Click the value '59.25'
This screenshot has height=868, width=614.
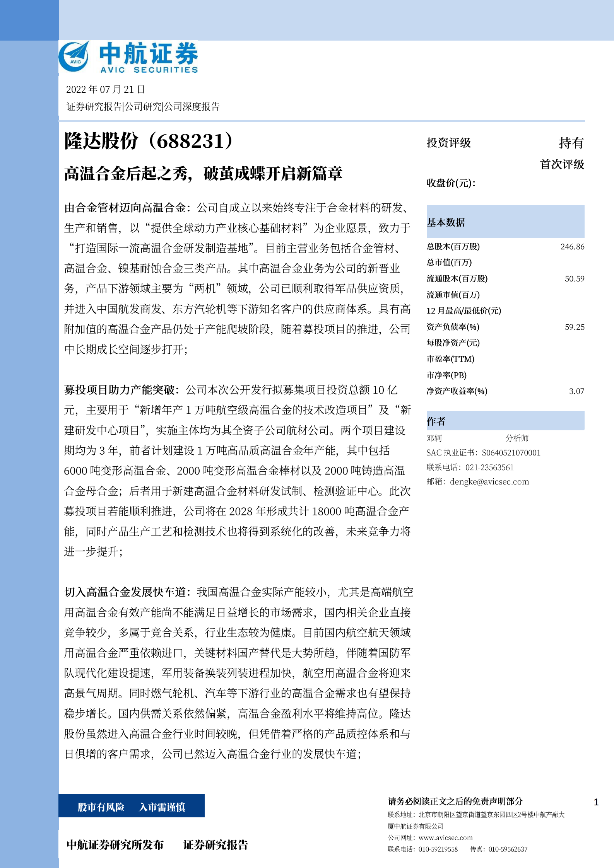point(575,327)
